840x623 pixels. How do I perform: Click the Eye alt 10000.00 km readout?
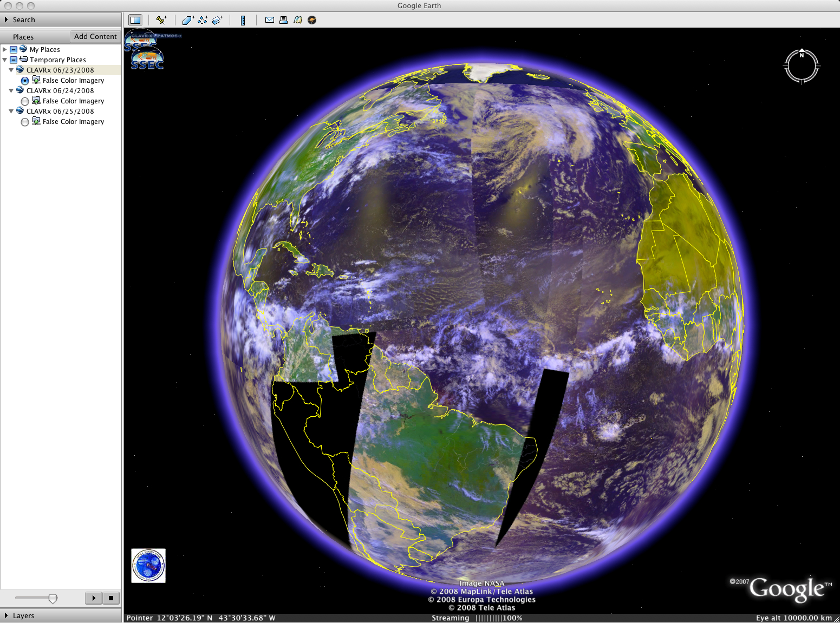(794, 618)
